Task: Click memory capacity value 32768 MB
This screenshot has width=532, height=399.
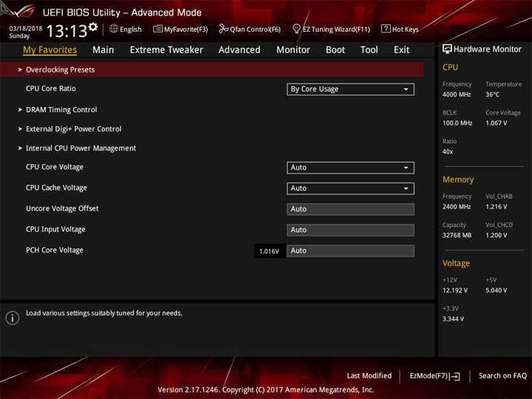Action: pos(457,235)
